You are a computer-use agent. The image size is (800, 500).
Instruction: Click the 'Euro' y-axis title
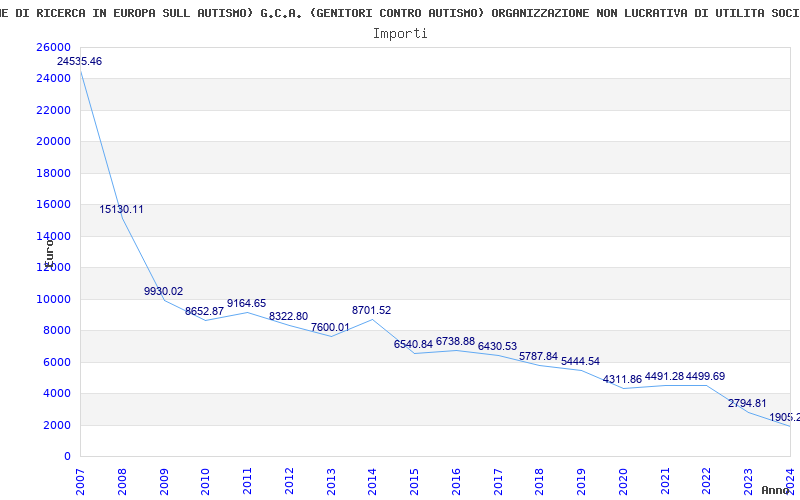tap(49, 255)
